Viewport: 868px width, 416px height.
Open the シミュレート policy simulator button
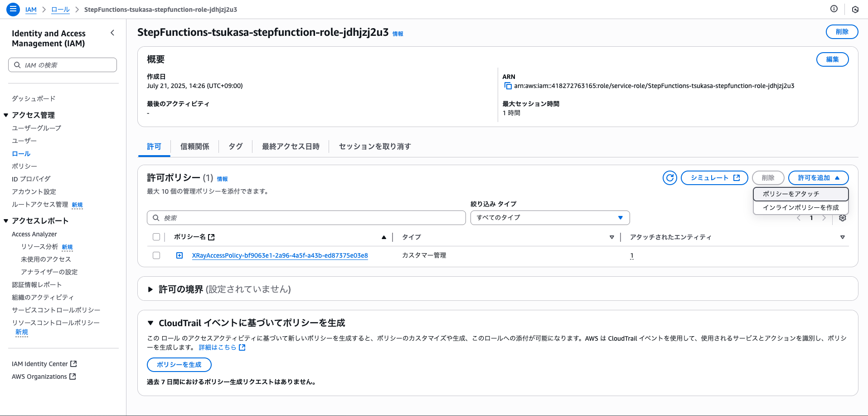(x=714, y=178)
